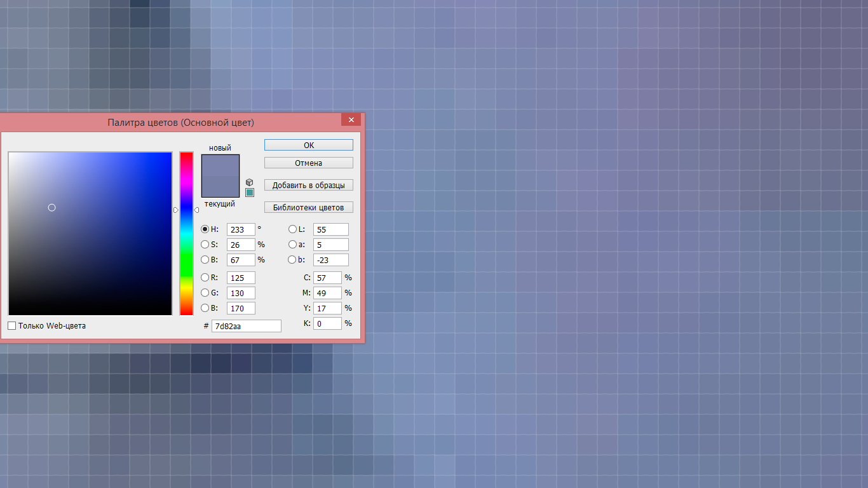The width and height of the screenshot is (868, 488).
Task: Click the K black percentage field
Action: click(327, 323)
